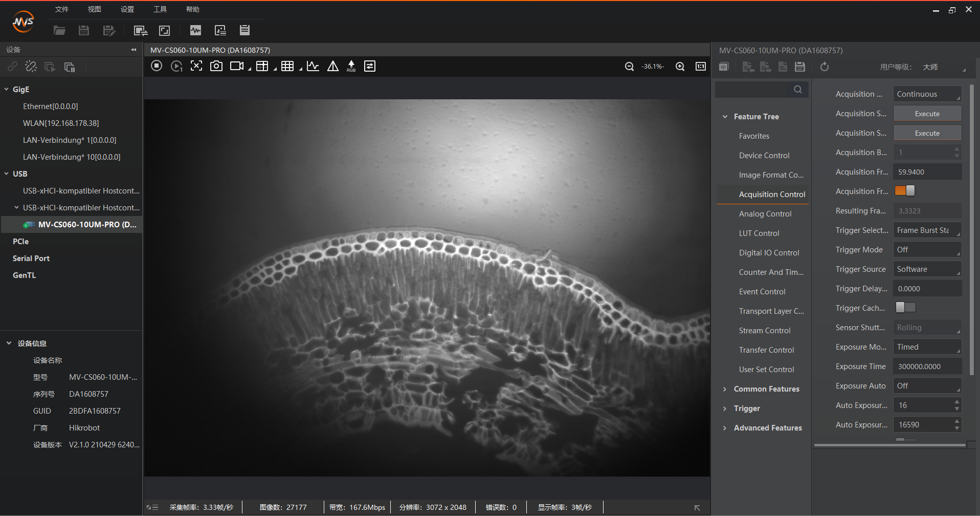Select Analog Control in feature tree
This screenshot has width=980, height=516.
pos(765,214)
